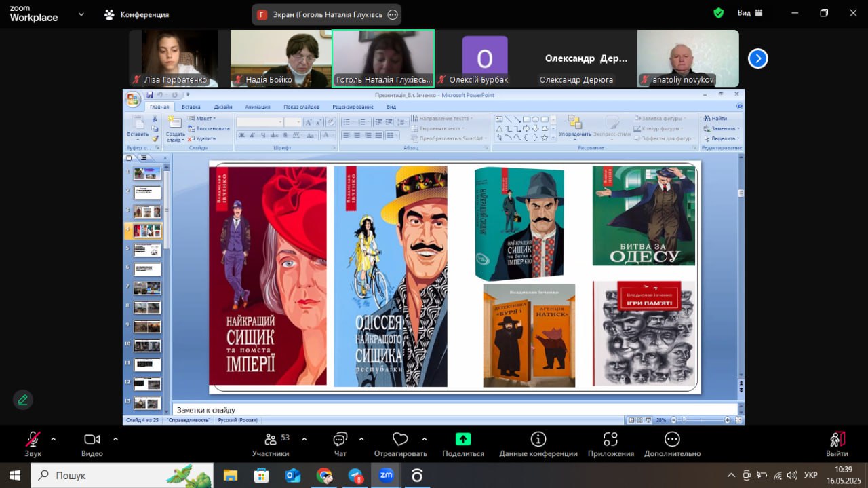Click the round Office button
Screen dimensions: 868x488
(x=133, y=99)
